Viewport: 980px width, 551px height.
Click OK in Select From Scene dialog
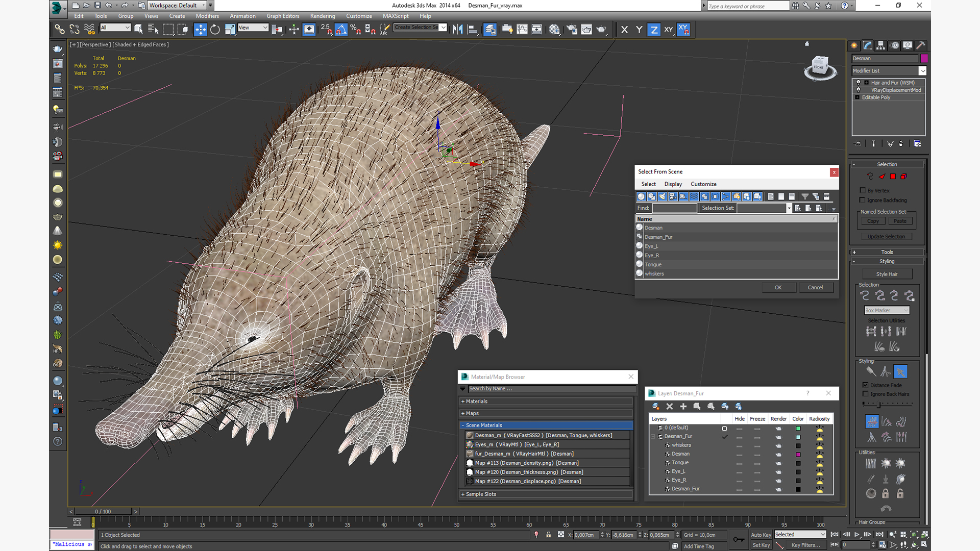778,287
